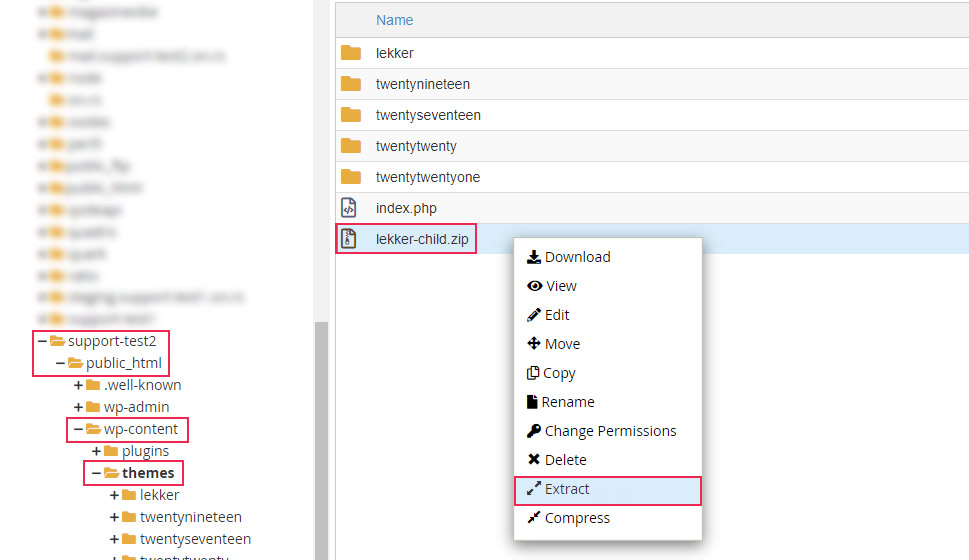Expand the wp-admin tree node

coord(78,407)
